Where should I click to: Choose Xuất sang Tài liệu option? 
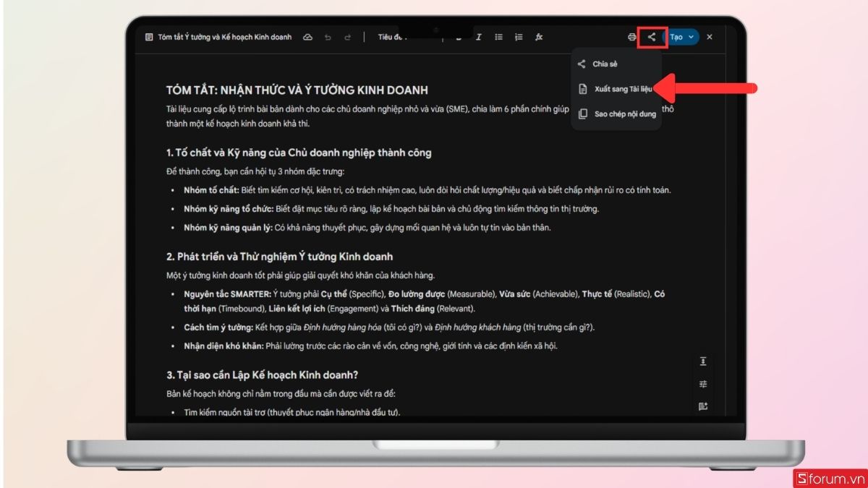[616, 89]
